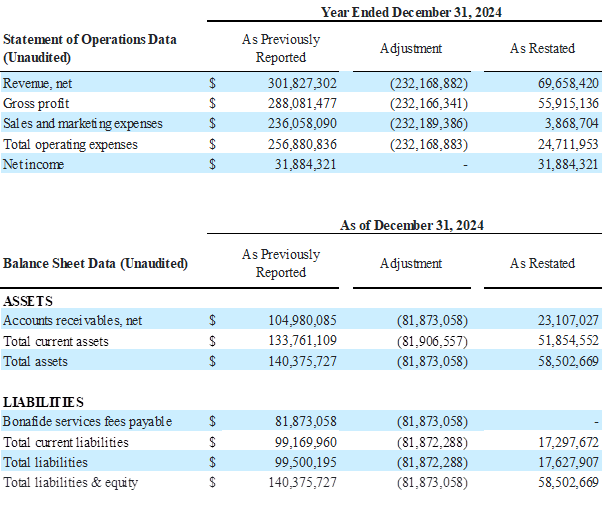Image resolution: width=604 pixels, height=514 pixels.
Task: Select "Bonafide services fees payable" row label
Action: (87, 422)
